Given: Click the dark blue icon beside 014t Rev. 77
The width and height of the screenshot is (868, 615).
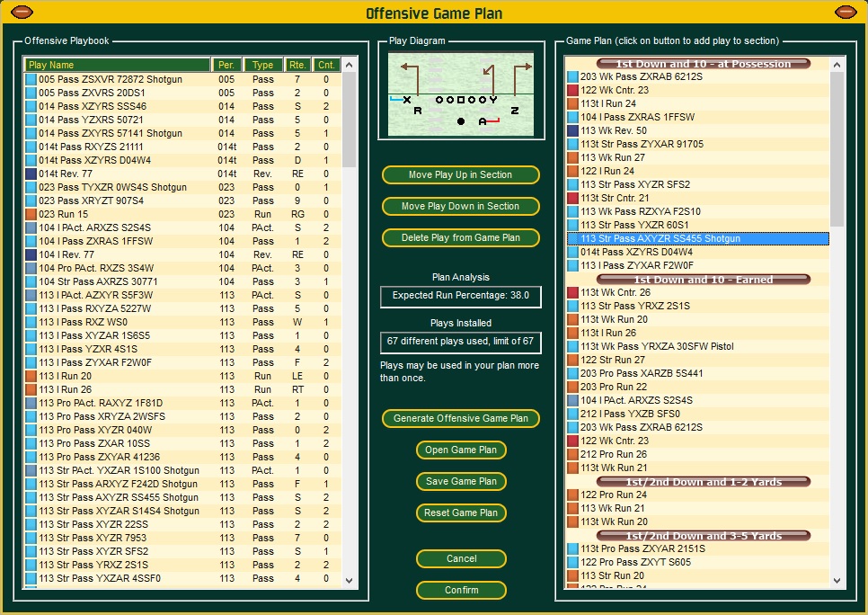Looking at the screenshot, I should click(x=32, y=173).
